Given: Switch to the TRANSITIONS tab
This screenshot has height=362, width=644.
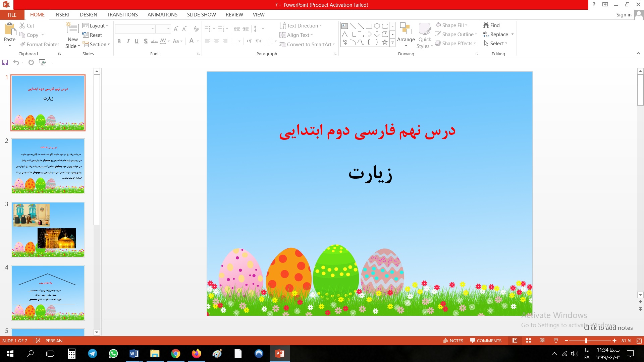Looking at the screenshot, I should 122,14.
